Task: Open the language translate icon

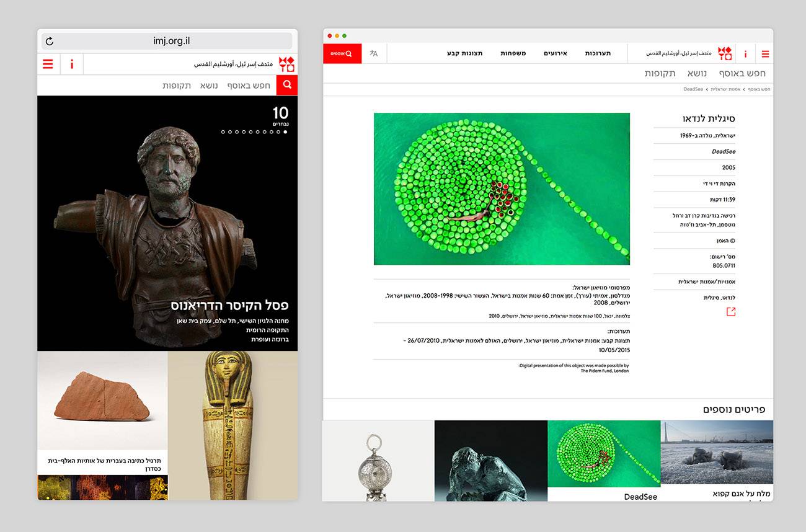Action: tap(374, 53)
